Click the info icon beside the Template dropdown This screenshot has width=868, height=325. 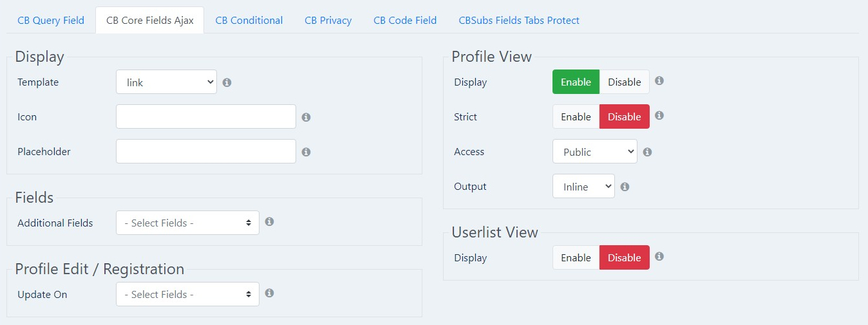(x=227, y=82)
